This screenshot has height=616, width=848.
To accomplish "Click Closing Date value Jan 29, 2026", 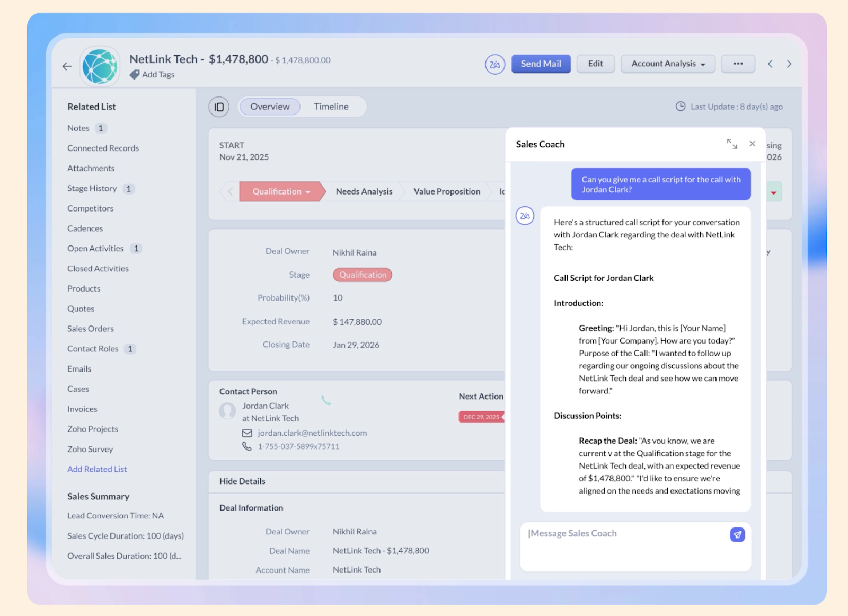I will 356,345.
